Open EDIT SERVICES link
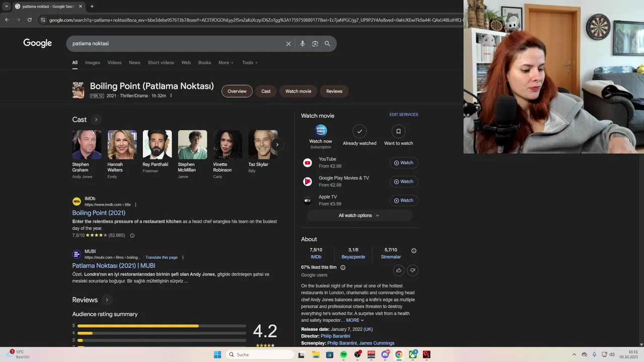Image resolution: width=644 pixels, height=362 pixels. 404,115
